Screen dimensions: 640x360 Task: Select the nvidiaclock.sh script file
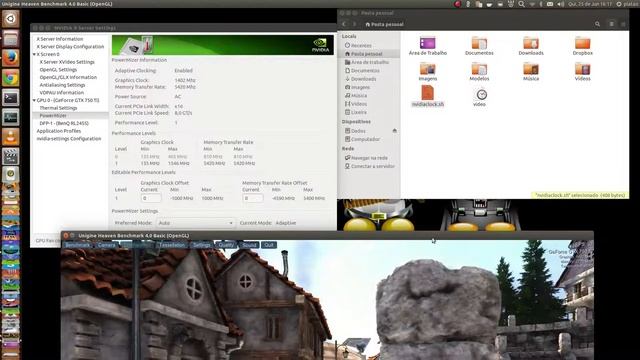click(x=427, y=96)
